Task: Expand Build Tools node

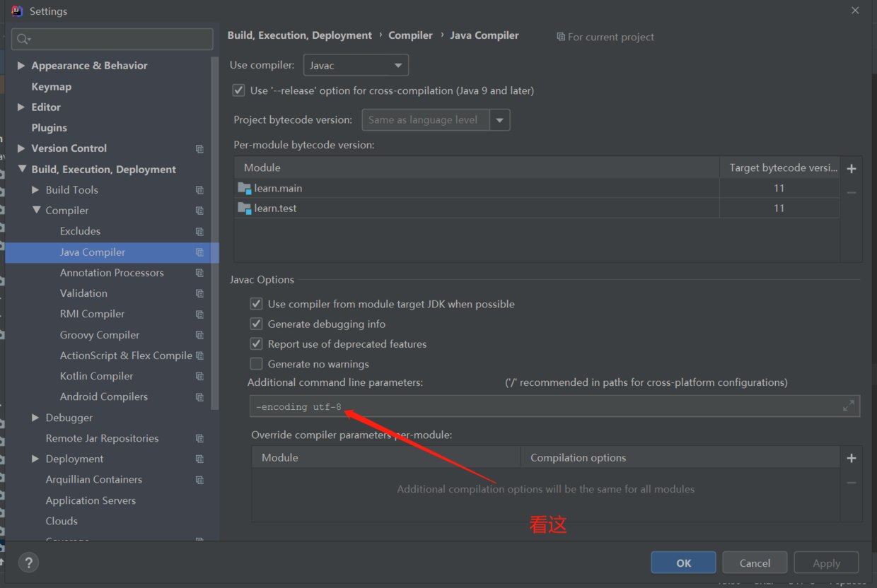Action: (x=35, y=190)
